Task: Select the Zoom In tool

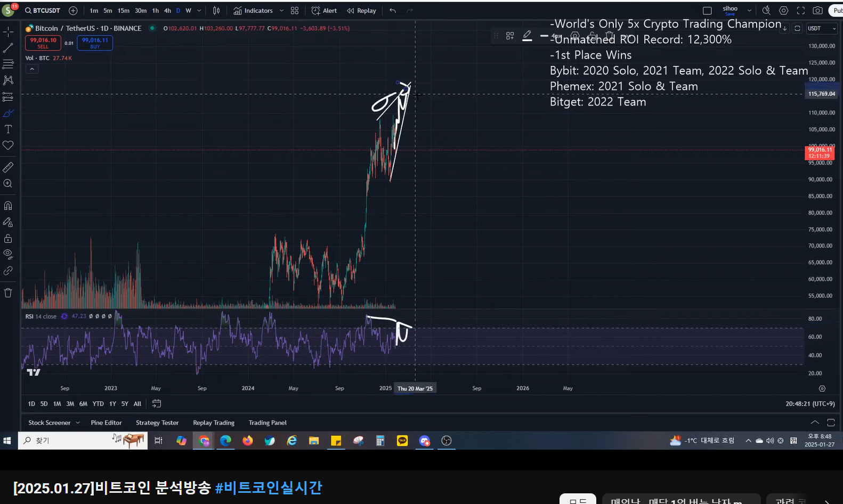Action: coord(8,183)
